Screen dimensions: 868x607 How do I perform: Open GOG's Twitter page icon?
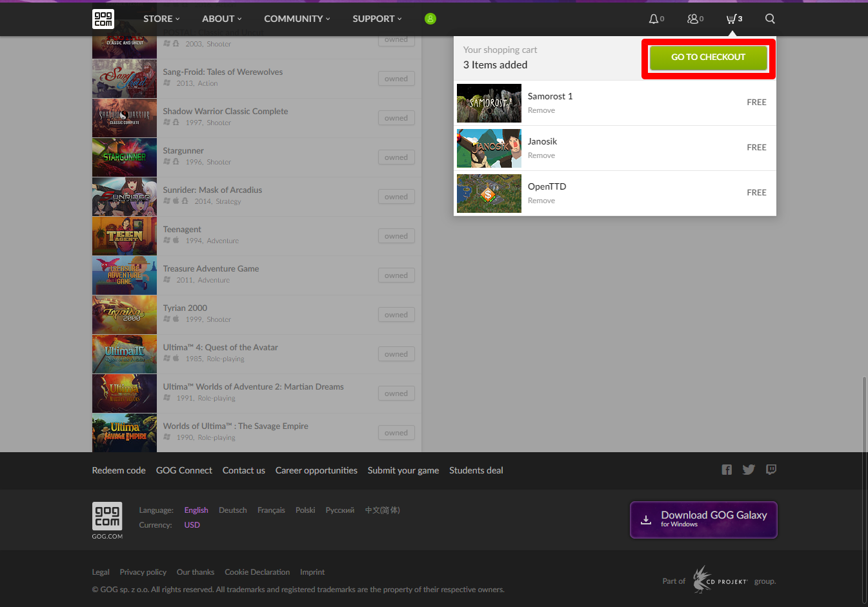click(x=749, y=470)
